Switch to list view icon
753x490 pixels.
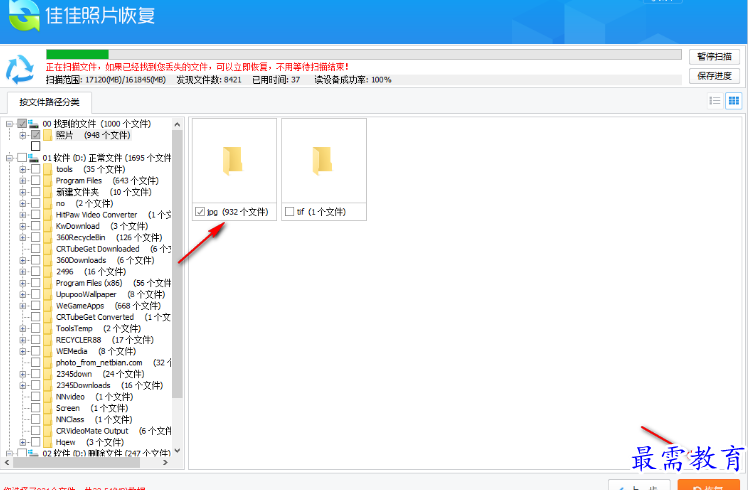[x=715, y=101]
